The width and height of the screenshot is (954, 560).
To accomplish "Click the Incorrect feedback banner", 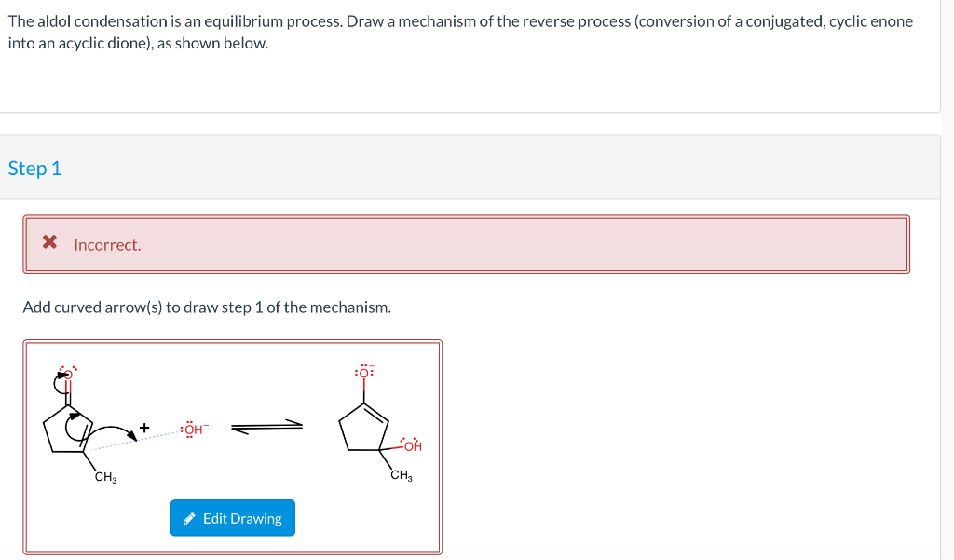I will [466, 244].
